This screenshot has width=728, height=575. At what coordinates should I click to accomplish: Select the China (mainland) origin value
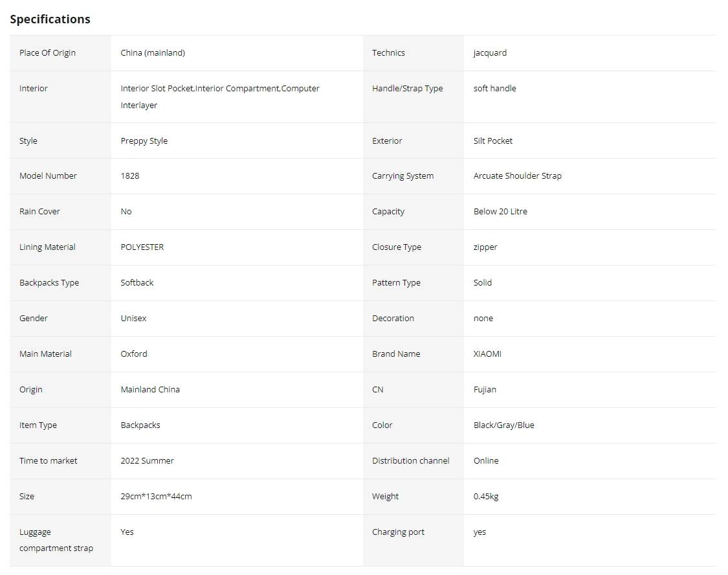[x=153, y=53]
